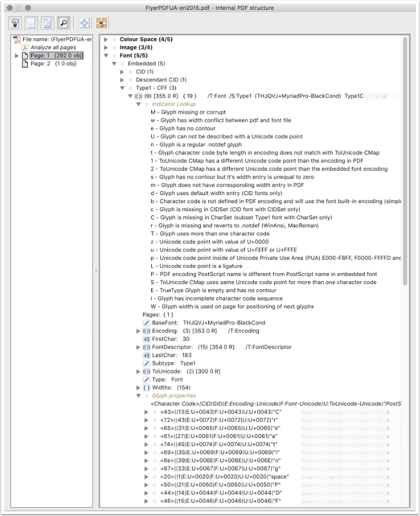This screenshot has width=420, height=516.
Task: Click the blue four-arrows expand toolbar icon
Action: pyautogui.click(x=85, y=23)
